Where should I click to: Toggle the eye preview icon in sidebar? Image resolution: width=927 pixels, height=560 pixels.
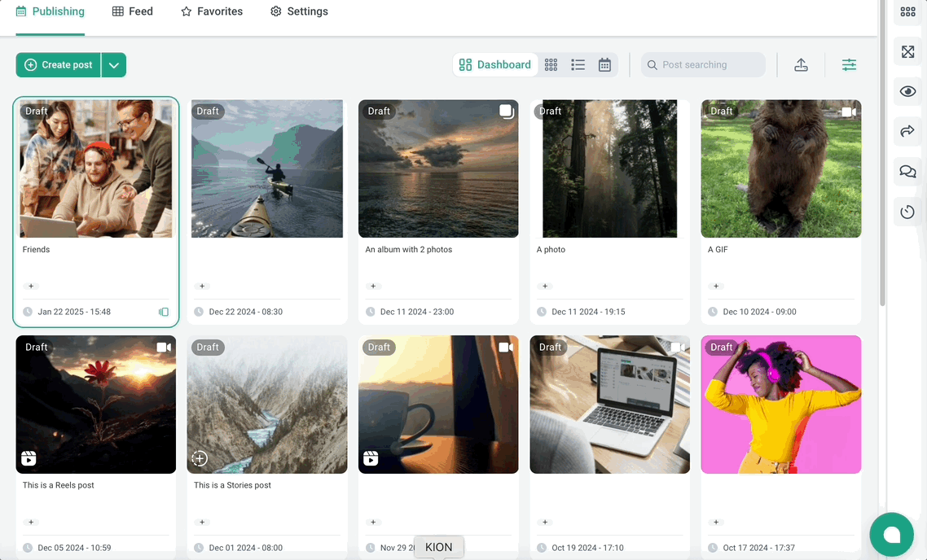click(907, 91)
